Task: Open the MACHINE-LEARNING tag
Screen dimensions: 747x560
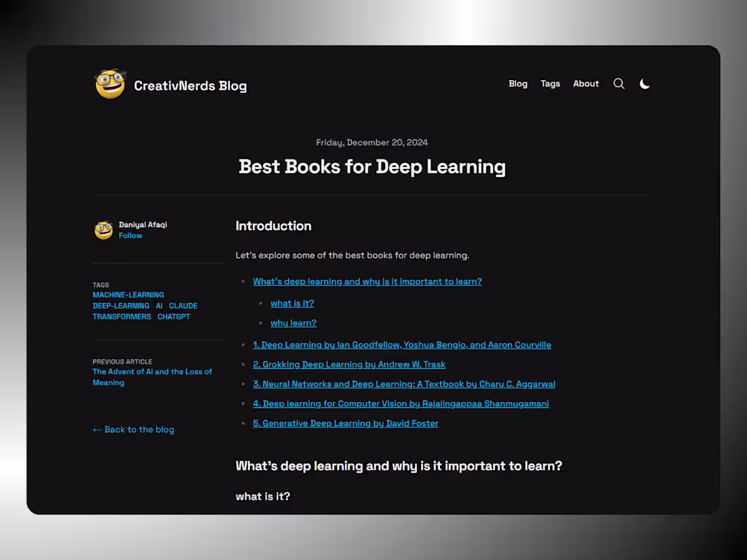Action: coord(128,295)
